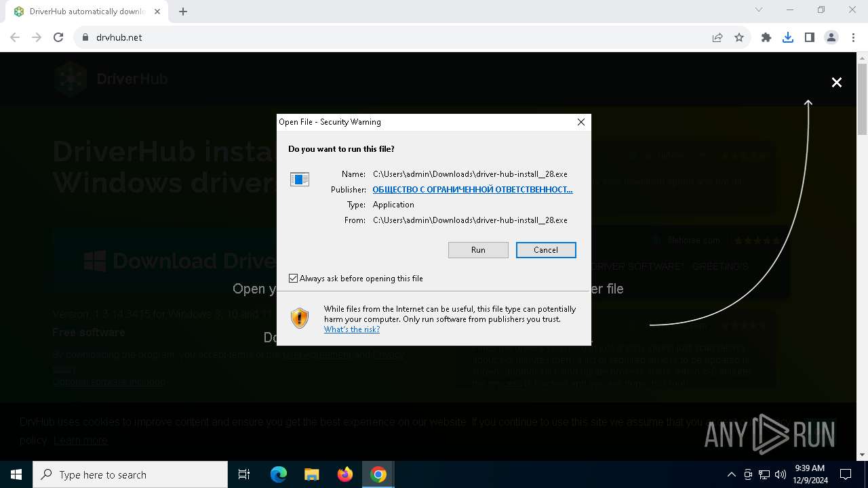Screen dimensions: 868x488
Task: Bookmark this page with the star icon
Action: (739, 37)
